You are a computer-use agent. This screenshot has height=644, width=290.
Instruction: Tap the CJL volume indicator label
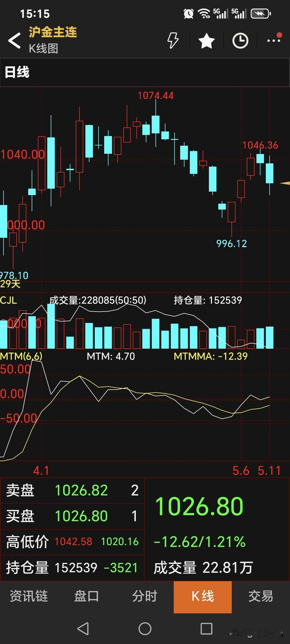click(x=9, y=300)
